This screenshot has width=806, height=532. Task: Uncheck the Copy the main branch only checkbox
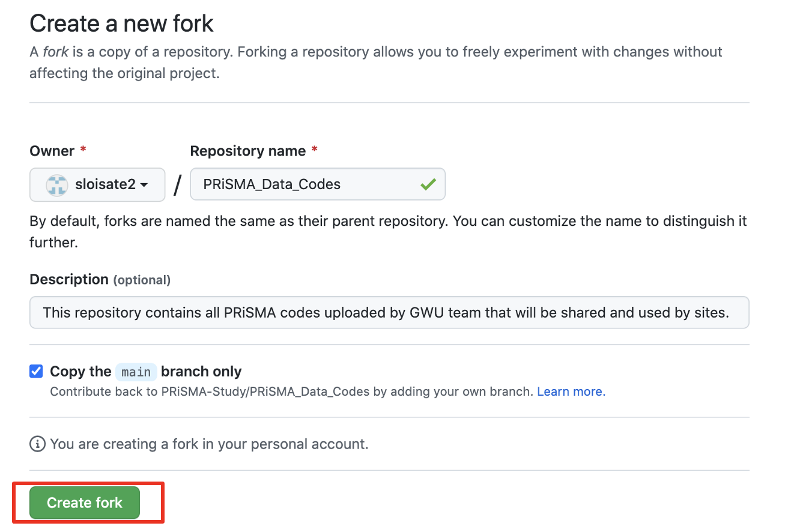click(x=36, y=371)
